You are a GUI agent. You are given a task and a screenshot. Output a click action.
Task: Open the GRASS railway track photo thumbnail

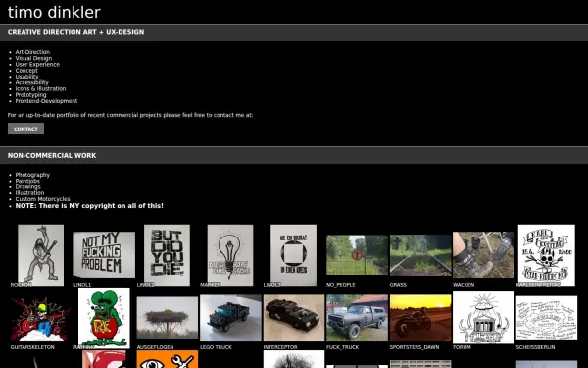pos(420,255)
